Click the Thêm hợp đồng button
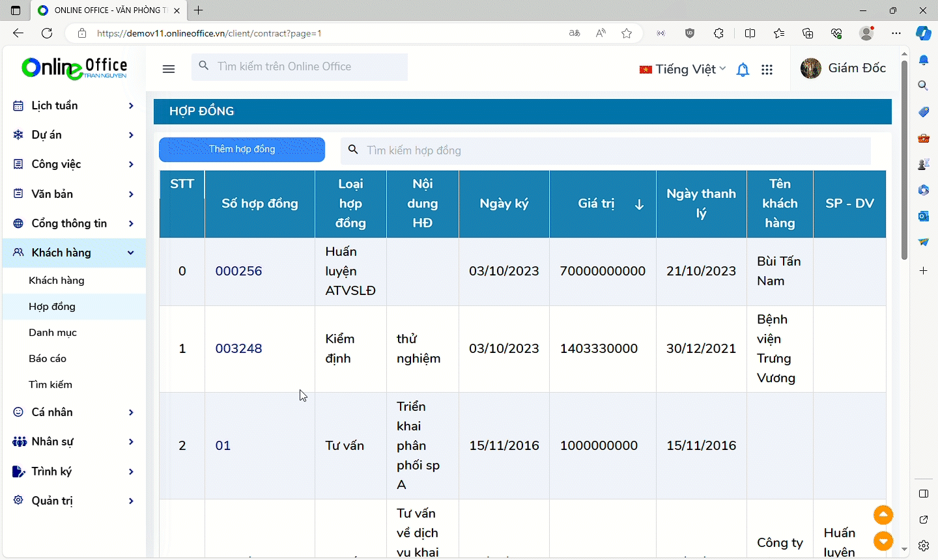This screenshot has width=938, height=560. point(242,150)
